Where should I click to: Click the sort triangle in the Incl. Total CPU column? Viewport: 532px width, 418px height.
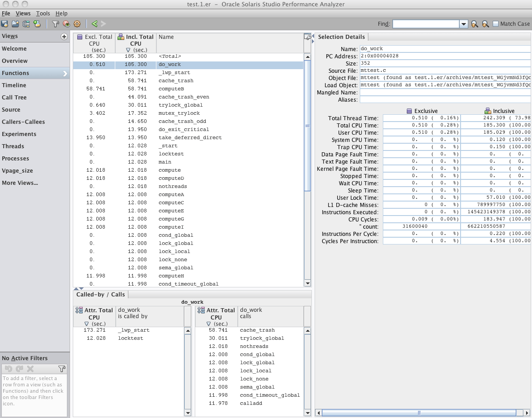tap(128, 50)
